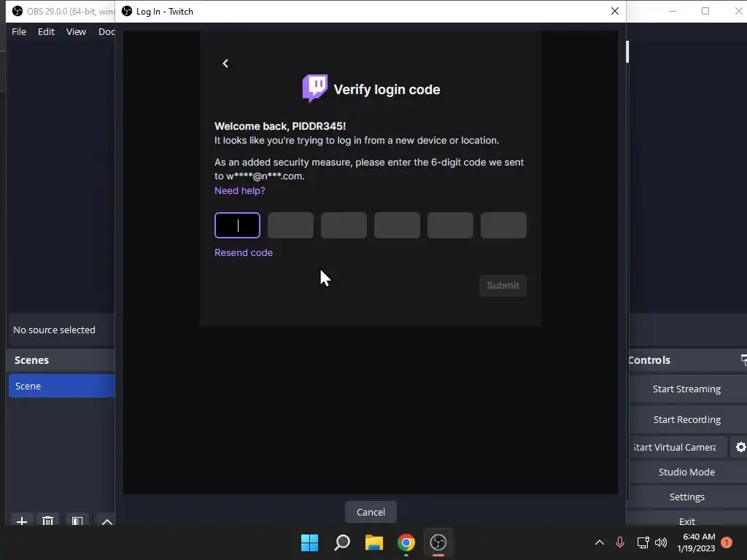This screenshot has width=747, height=560.
Task: Click the OBS Studio taskbar icon
Action: pos(438,542)
